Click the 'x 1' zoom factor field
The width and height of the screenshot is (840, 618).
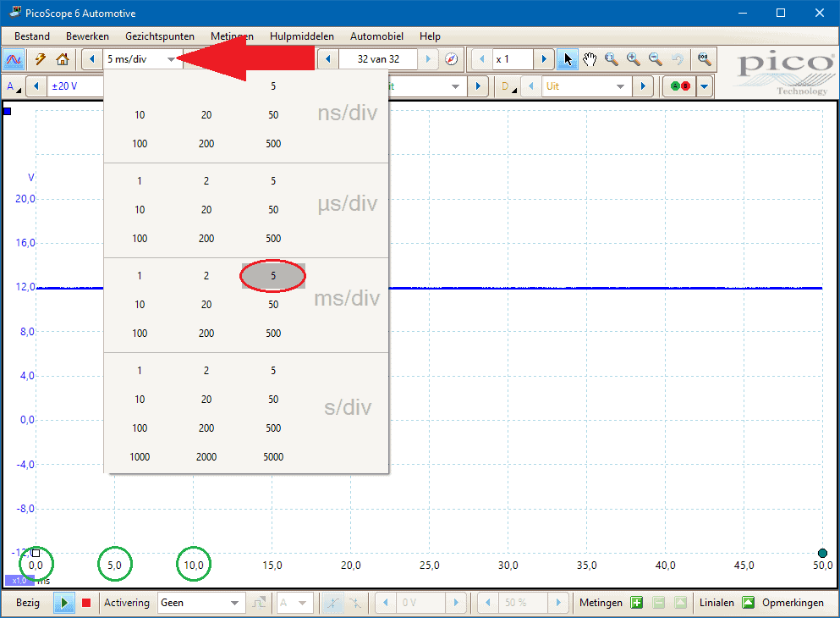[513, 59]
